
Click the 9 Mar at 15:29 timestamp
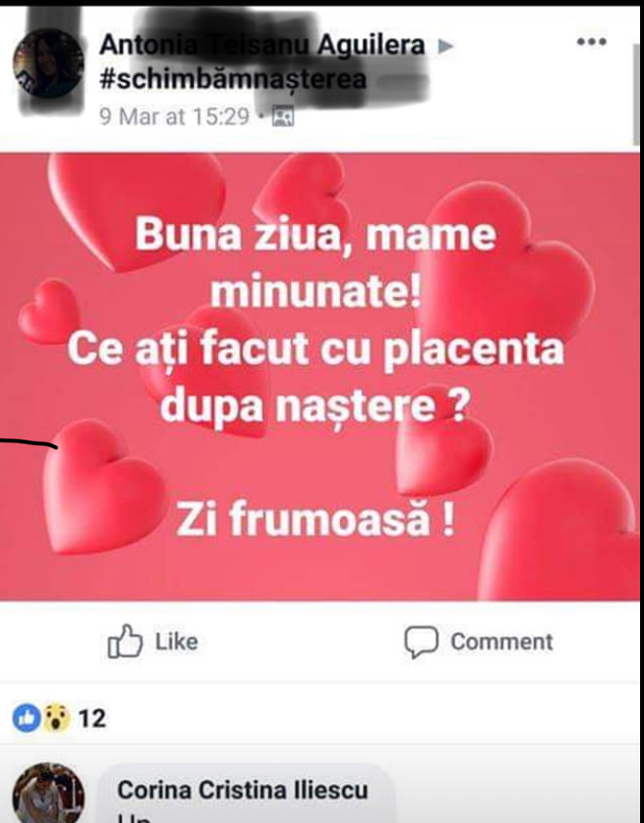pyautogui.click(x=174, y=116)
